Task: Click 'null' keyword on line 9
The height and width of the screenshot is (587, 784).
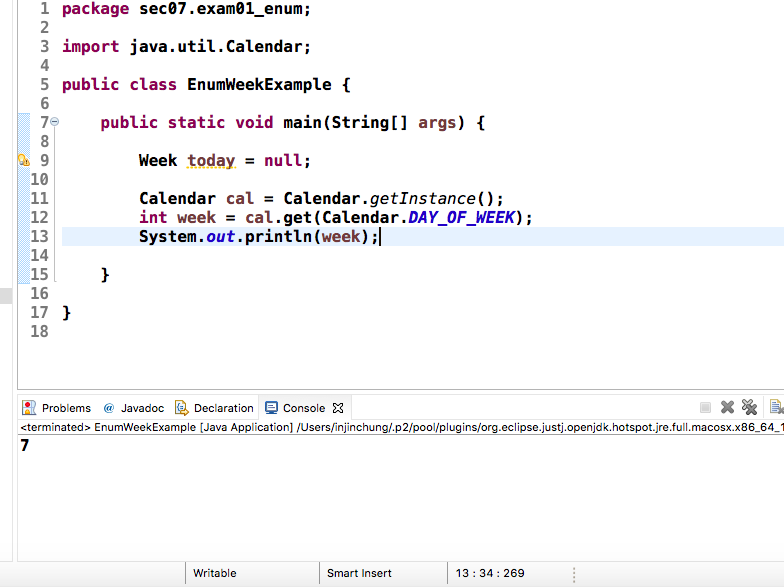Action: 283,160
